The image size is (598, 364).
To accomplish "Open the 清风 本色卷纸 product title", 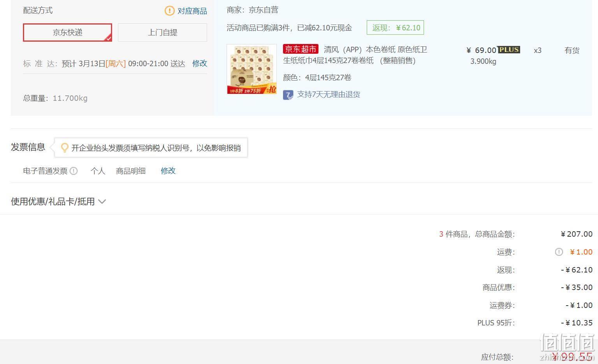I will click(x=355, y=55).
